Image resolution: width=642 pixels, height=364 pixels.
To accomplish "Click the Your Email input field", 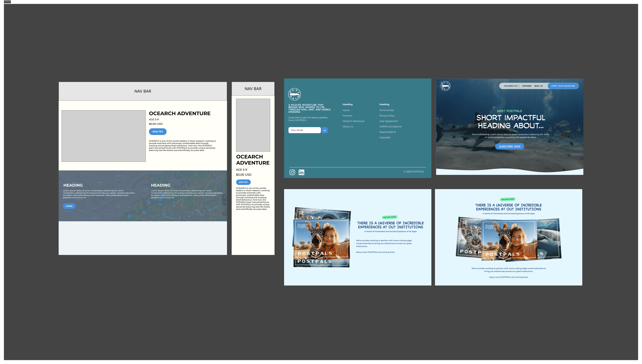I will (304, 130).
